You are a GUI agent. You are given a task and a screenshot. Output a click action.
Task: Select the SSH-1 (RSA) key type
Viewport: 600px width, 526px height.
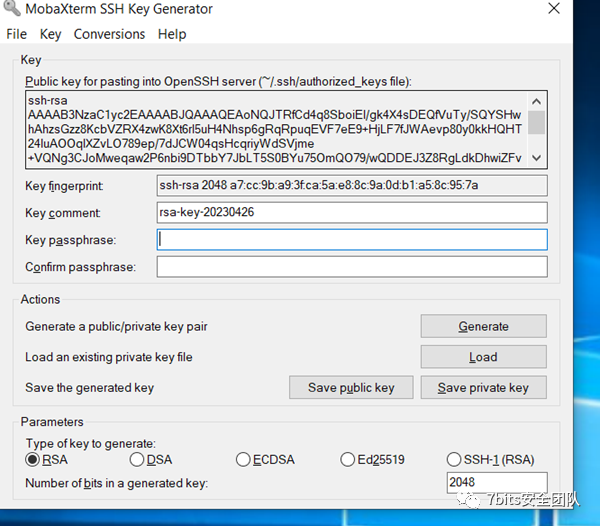(x=491, y=459)
